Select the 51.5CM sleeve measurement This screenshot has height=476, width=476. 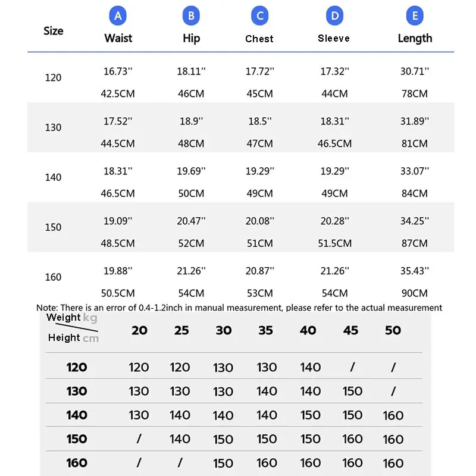pyautogui.click(x=334, y=243)
